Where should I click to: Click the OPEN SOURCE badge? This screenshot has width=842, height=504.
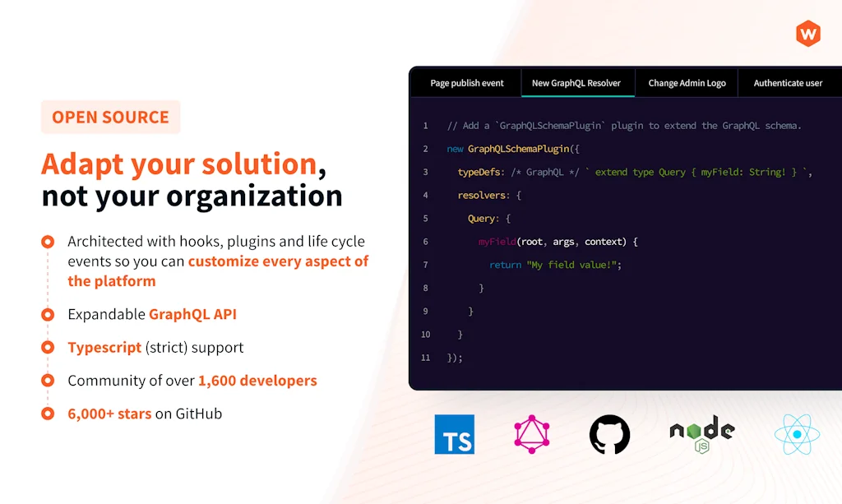coord(111,117)
